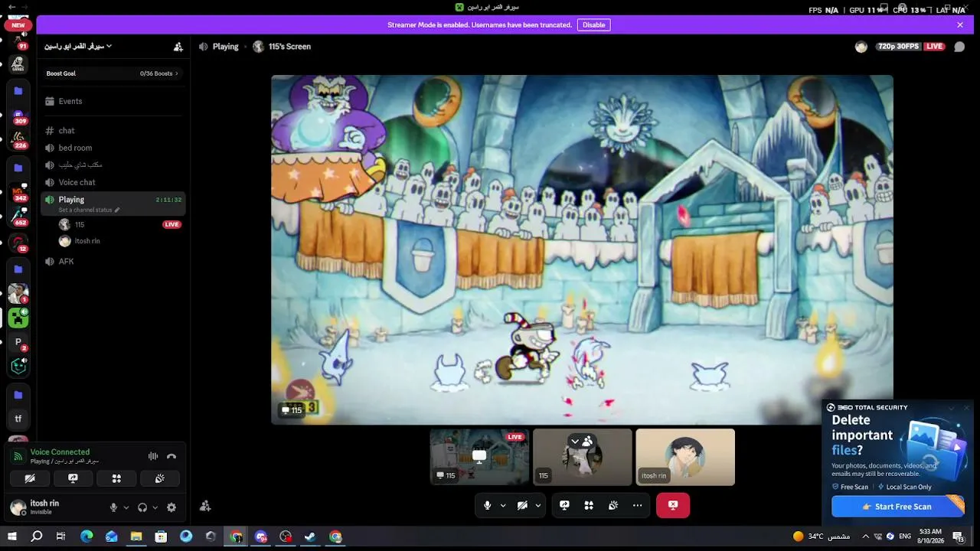Screen dimensions: 980x551
Task: Open Windows search on the taskbar
Action: pos(36,536)
